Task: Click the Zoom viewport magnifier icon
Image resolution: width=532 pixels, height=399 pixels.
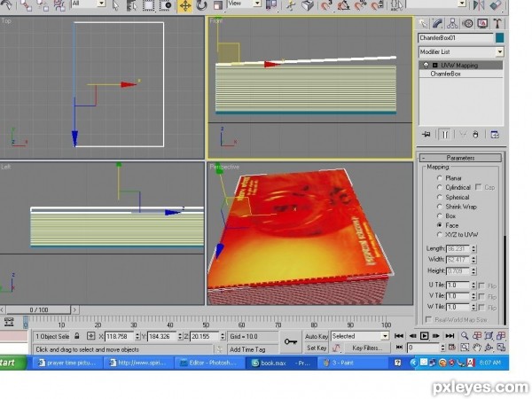Action: point(465,336)
